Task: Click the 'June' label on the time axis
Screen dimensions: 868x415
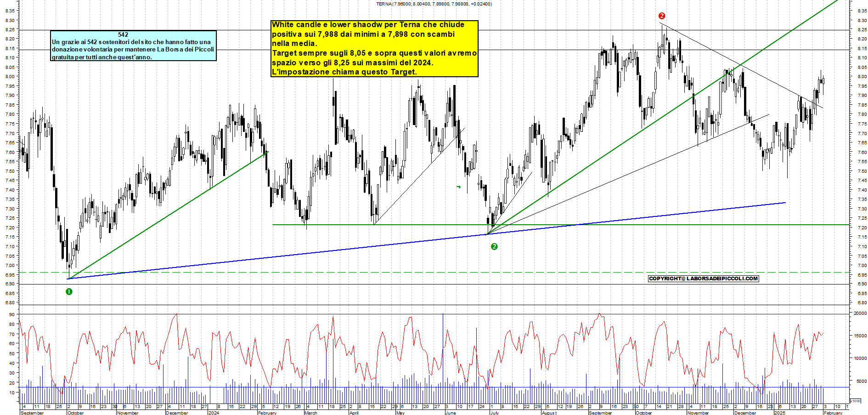Action: pyautogui.click(x=451, y=413)
